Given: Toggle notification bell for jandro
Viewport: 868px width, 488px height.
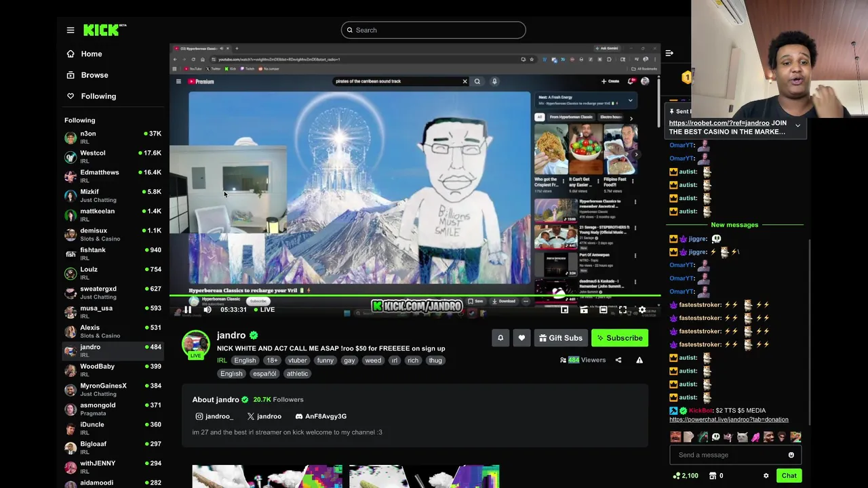Looking at the screenshot, I should coord(500,338).
